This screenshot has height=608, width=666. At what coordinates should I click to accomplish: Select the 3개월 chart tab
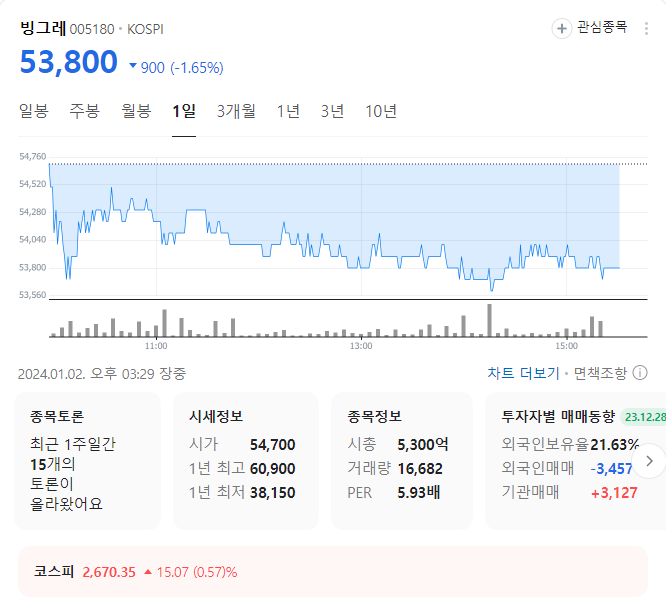(236, 111)
